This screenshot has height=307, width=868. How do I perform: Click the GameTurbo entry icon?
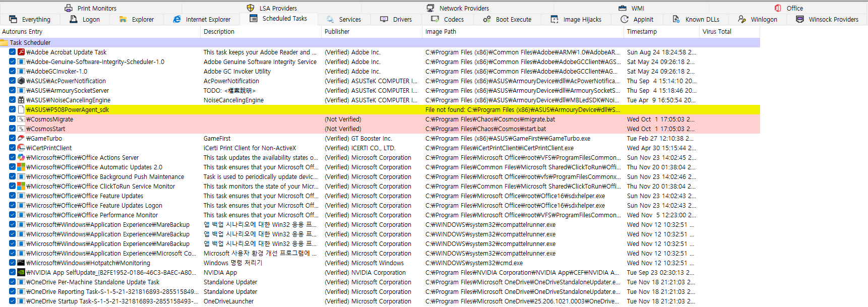(x=21, y=138)
